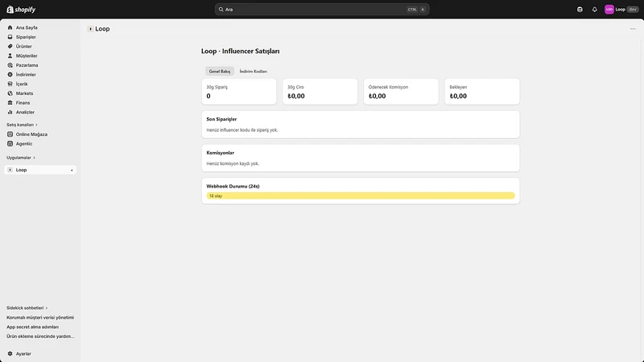This screenshot has width=644, height=362.
Task: Click the yellow 18 olay webhook bar
Action: pos(360,195)
